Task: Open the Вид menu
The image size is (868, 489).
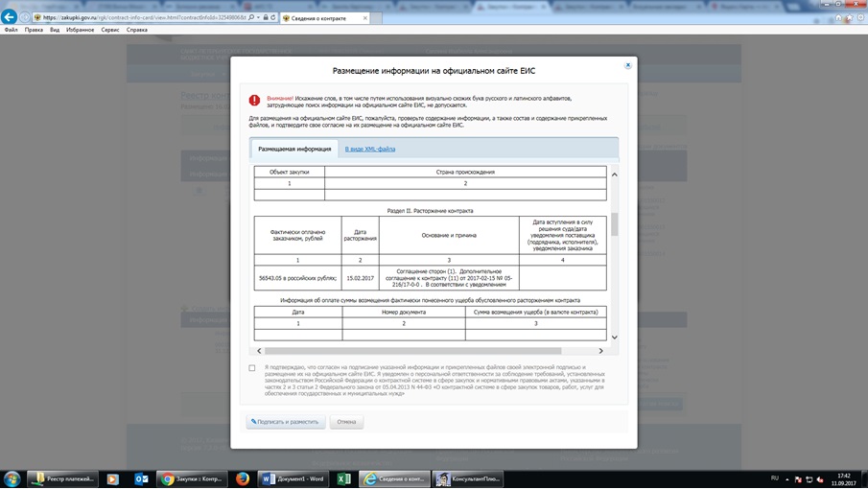Action: click(55, 30)
